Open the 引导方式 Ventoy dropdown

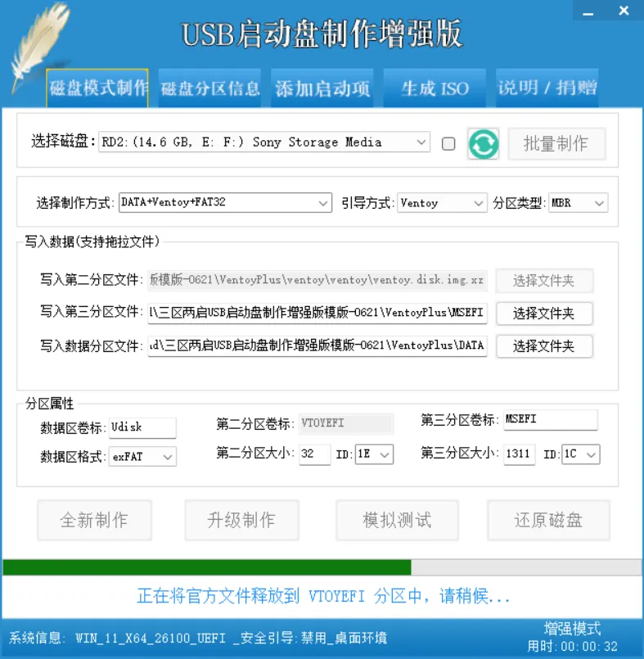coord(442,203)
